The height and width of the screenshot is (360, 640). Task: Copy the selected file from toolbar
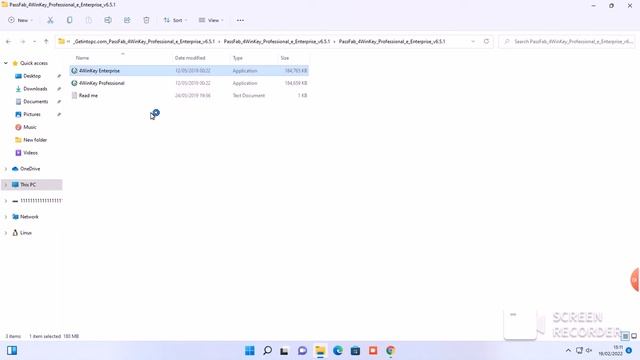69,20
